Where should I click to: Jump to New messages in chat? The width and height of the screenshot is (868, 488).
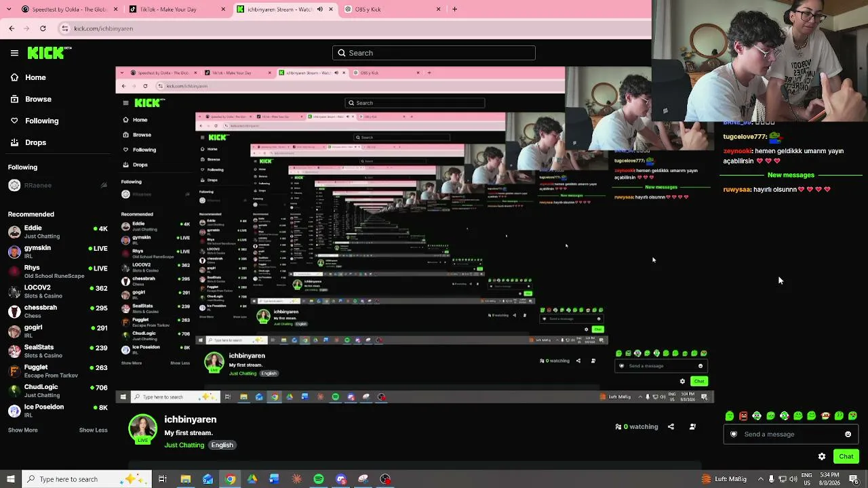pos(791,175)
